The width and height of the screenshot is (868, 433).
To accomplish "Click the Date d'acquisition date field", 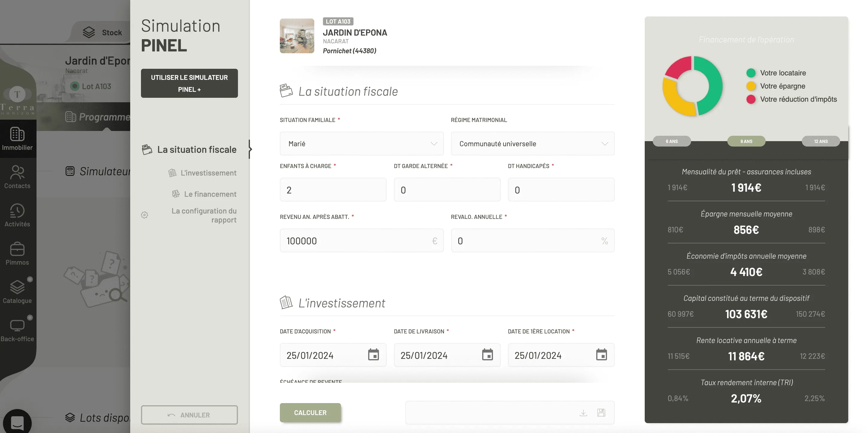I will 333,355.
